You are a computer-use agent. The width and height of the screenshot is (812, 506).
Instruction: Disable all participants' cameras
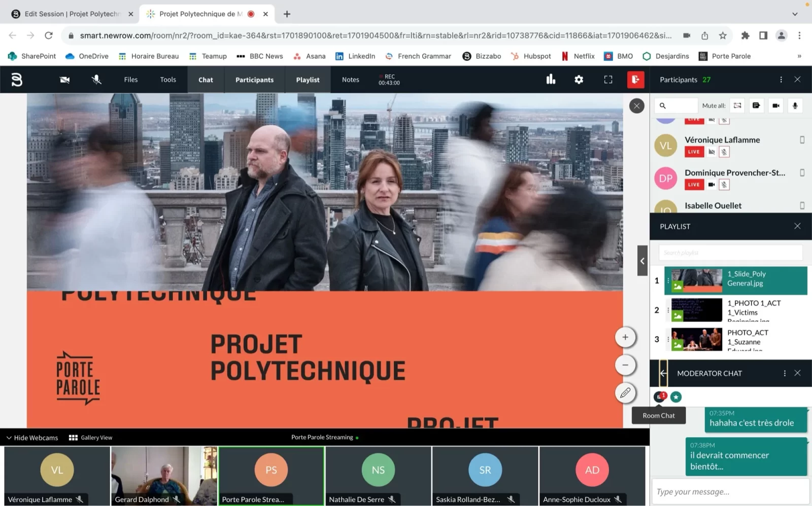pyautogui.click(x=775, y=105)
